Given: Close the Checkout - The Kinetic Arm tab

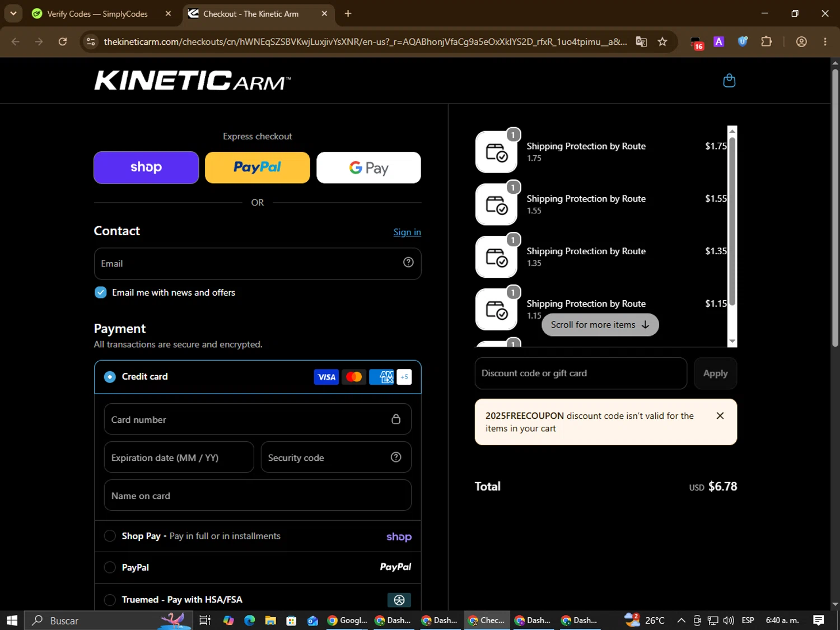Looking at the screenshot, I should click(x=324, y=13).
